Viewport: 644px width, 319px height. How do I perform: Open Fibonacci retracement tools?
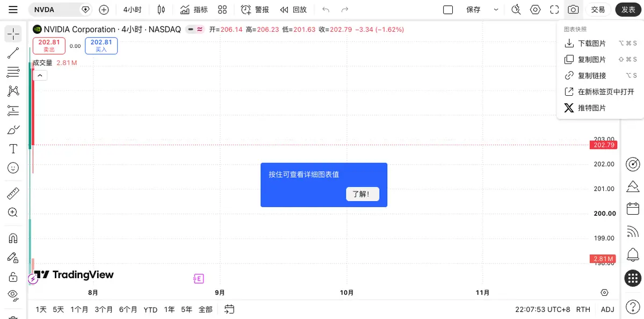pyautogui.click(x=13, y=72)
